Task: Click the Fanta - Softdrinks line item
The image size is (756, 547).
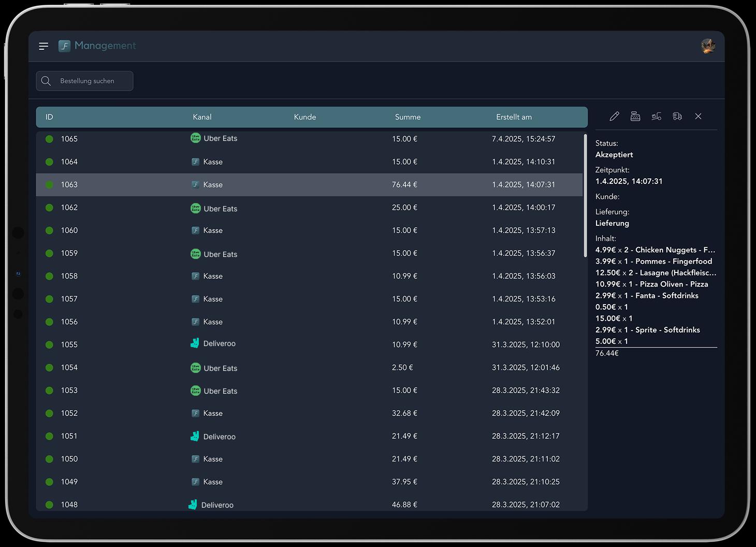Action: tap(647, 295)
